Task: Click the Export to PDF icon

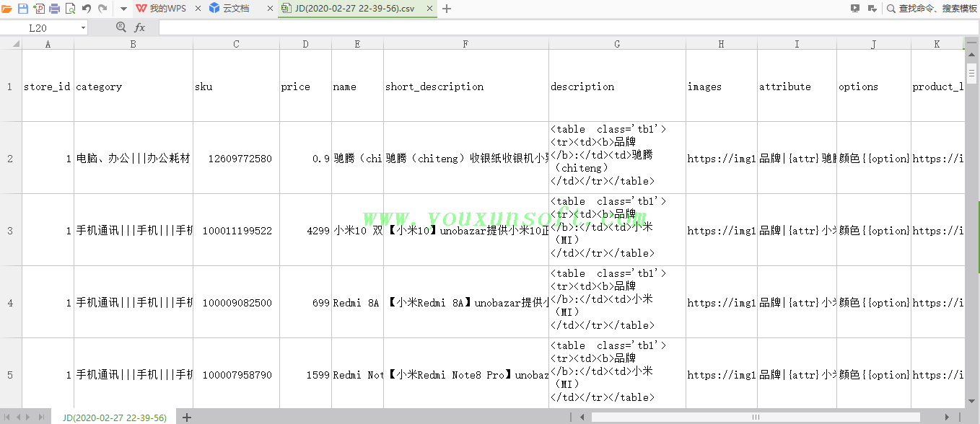Action: pyautogui.click(x=38, y=9)
